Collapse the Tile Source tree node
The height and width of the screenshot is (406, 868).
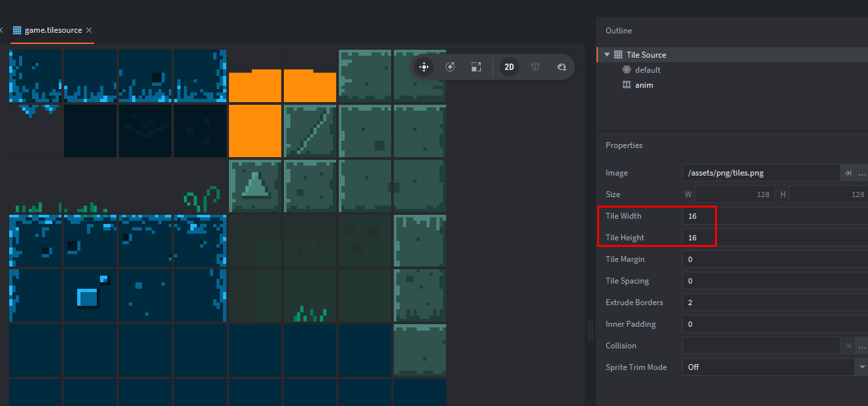click(607, 55)
